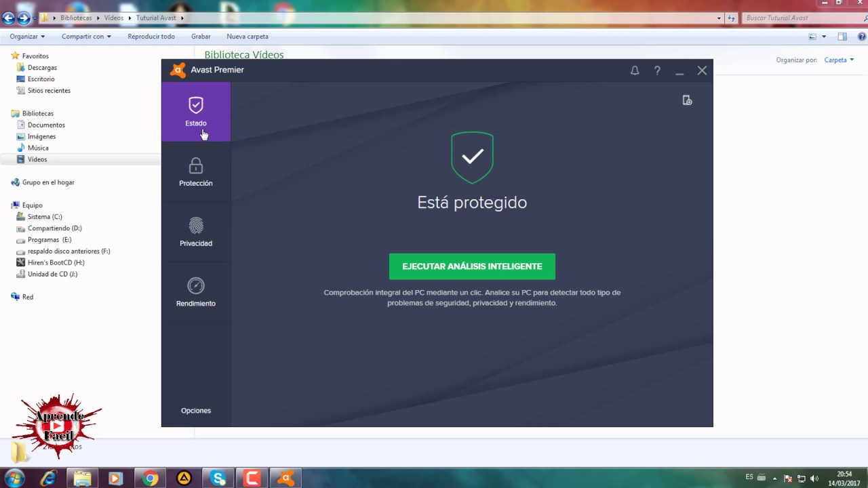The width and height of the screenshot is (868, 488).
Task: Open the Privacidad fingerprint section
Action: click(x=196, y=232)
